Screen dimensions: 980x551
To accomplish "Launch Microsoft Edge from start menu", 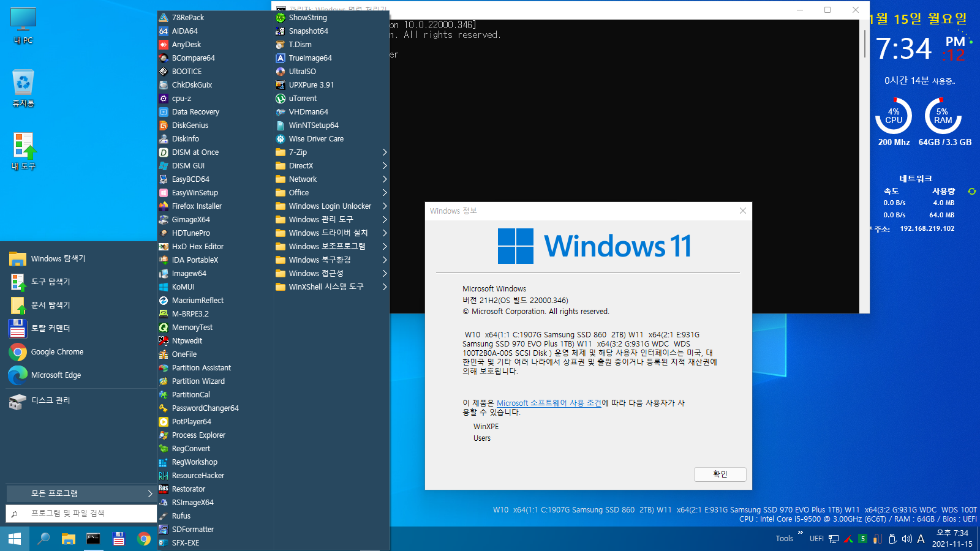I will click(x=56, y=375).
